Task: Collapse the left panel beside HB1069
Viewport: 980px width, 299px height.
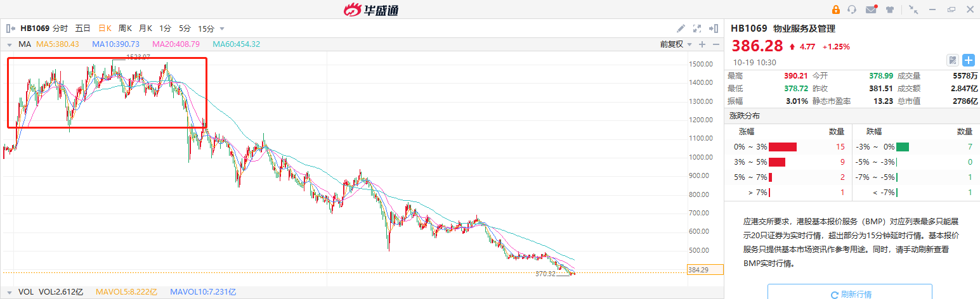Action: [x=10, y=28]
